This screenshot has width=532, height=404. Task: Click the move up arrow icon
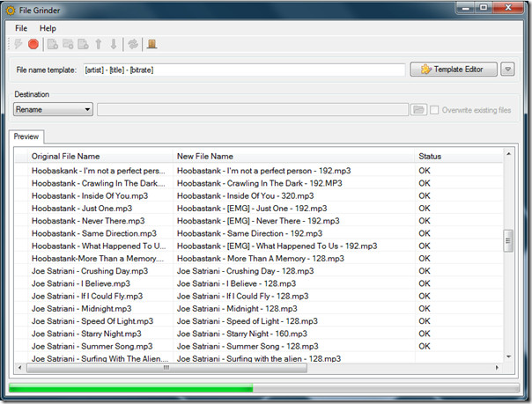tap(99, 44)
